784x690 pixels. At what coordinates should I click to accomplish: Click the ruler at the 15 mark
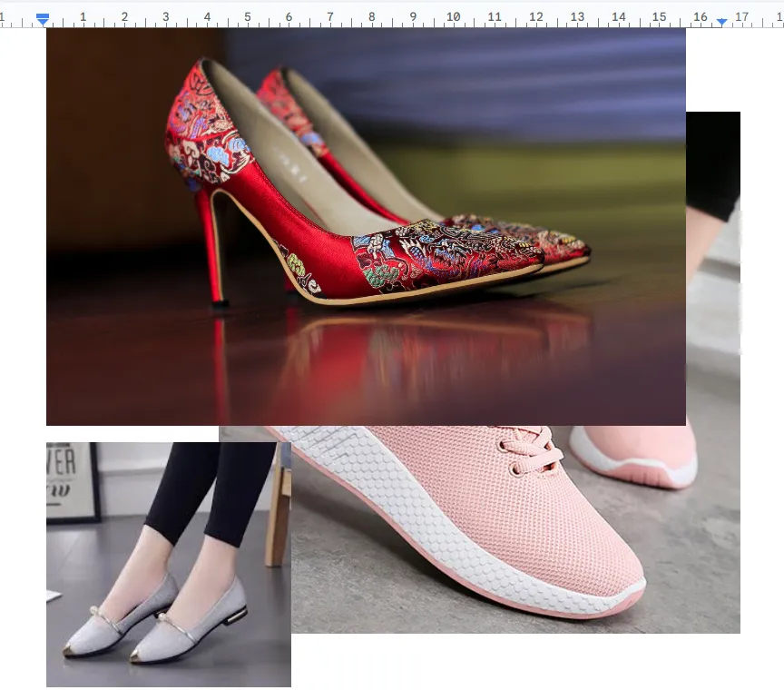click(659, 16)
